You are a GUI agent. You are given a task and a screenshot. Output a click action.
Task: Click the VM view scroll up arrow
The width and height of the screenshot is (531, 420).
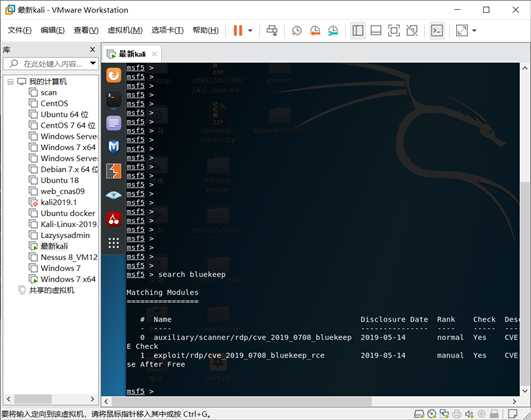click(525, 68)
